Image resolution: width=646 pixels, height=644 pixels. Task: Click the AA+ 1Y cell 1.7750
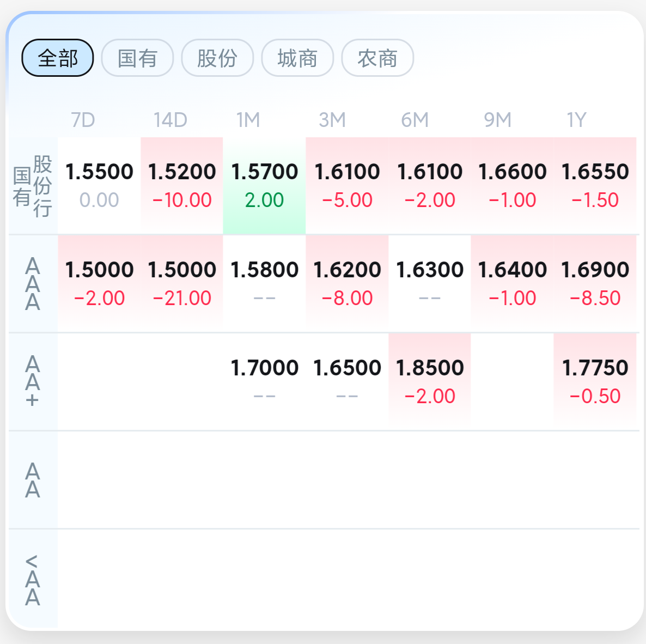click(x=595, y=381)
